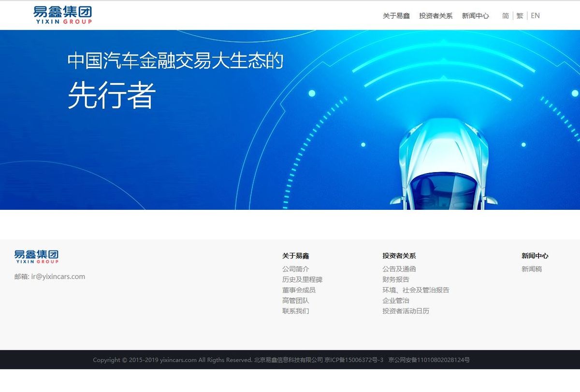Switch language to Traditional Chinese 繁
580x392 pixels.
pos(520,15)
